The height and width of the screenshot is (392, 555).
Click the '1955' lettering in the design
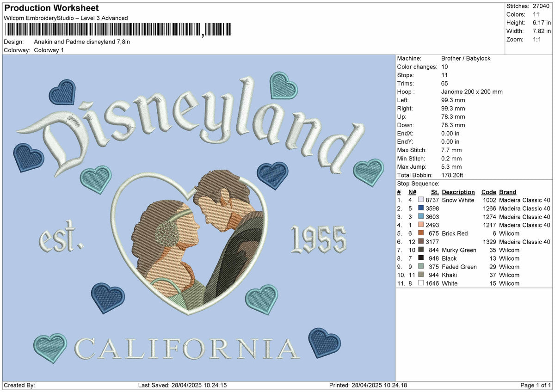318,239
